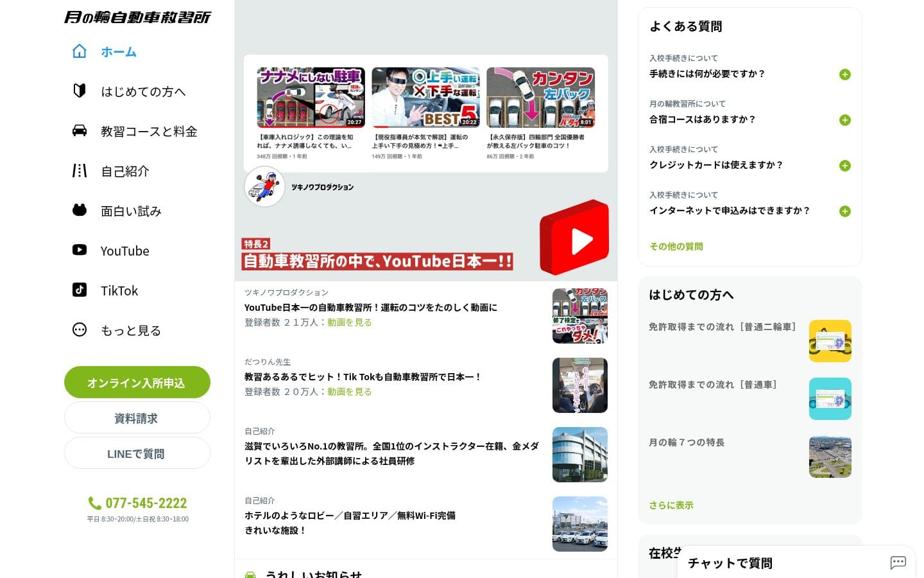Click the road icon beside 自己紹介

pyautogui.click(x=80, y=171)
